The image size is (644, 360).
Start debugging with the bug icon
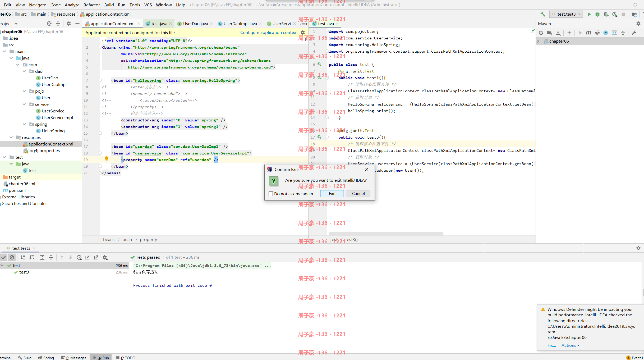(597, 14)
